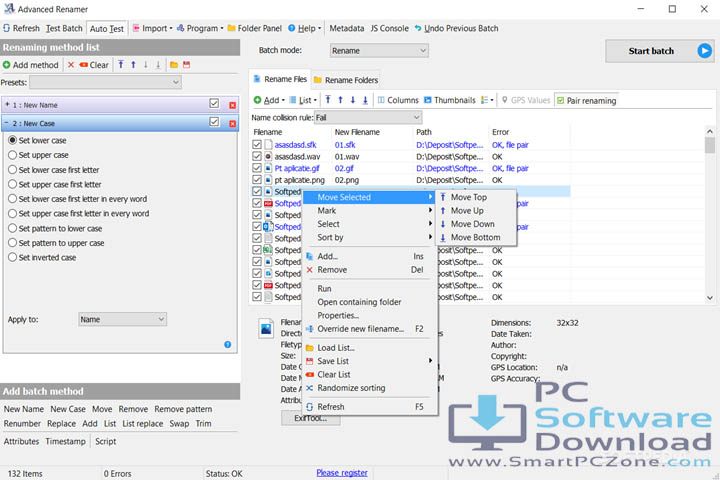This screenshot has width=720, height=480.
Task: Choose Randomize sorting
Action: (x=370, y=388)
